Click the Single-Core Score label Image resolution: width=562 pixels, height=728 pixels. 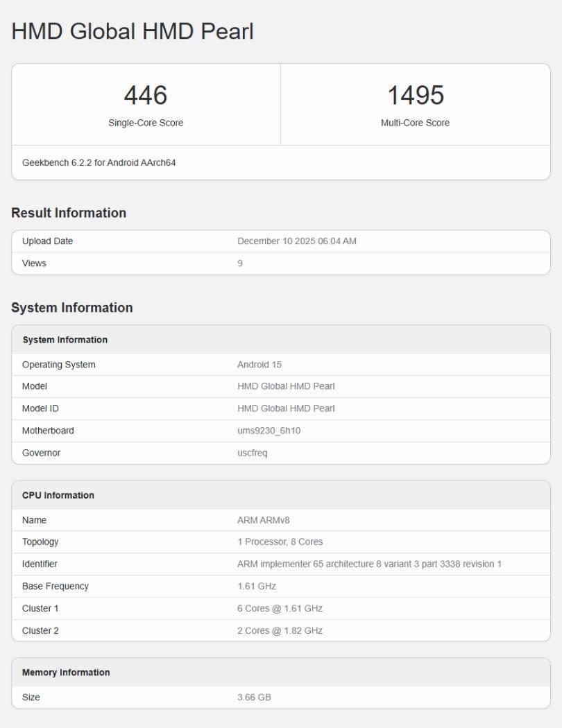click(146, 123)
